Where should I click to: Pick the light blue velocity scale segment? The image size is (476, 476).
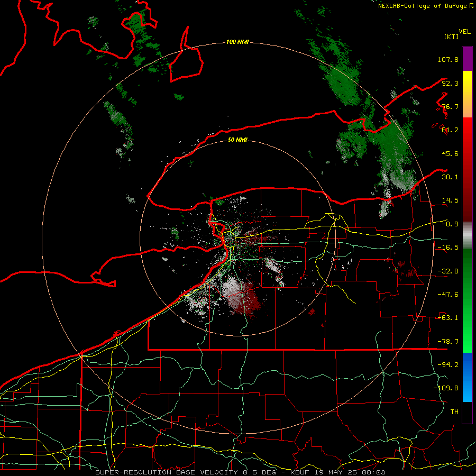point(467,391)
